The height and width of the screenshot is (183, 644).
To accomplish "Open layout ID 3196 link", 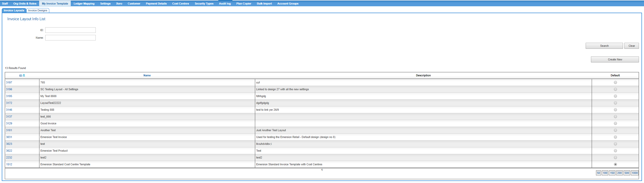I will 9,89.
